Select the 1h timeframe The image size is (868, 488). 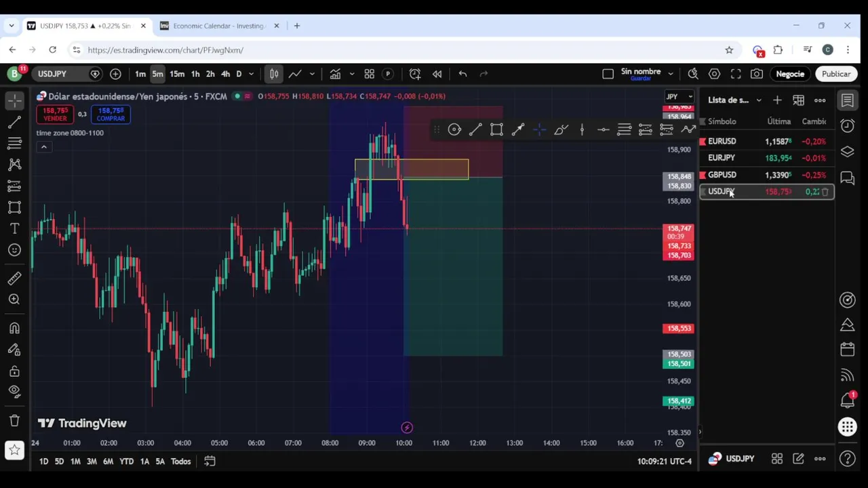[195, 74]
